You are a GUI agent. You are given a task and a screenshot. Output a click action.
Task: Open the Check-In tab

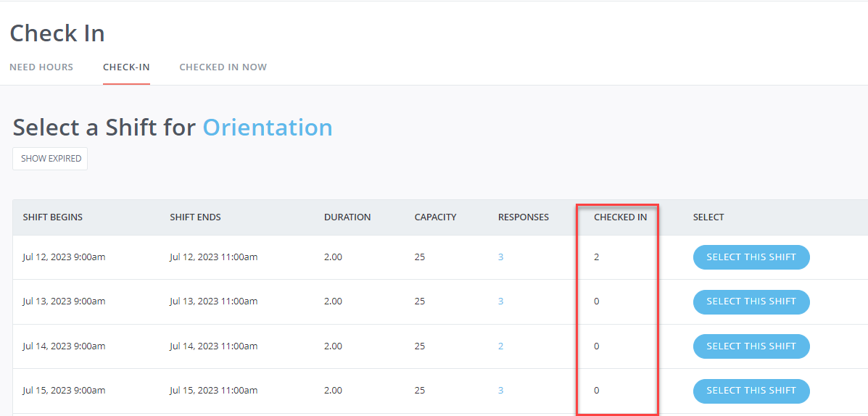point(126,67)
